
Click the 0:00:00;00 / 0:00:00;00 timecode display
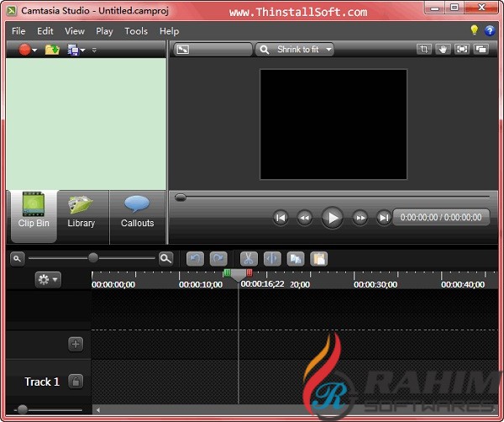click(441, 218)
